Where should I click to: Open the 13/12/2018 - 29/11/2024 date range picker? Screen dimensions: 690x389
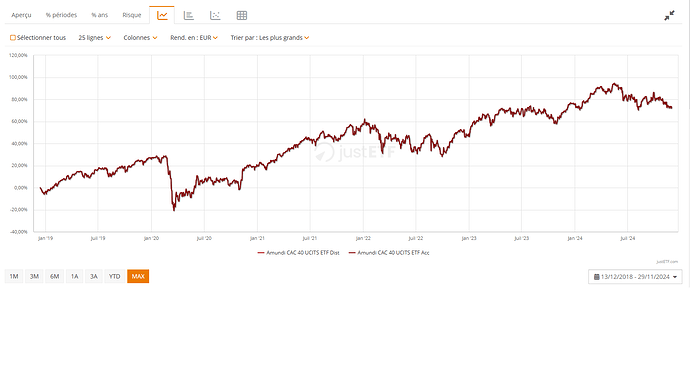click(635, 277)
